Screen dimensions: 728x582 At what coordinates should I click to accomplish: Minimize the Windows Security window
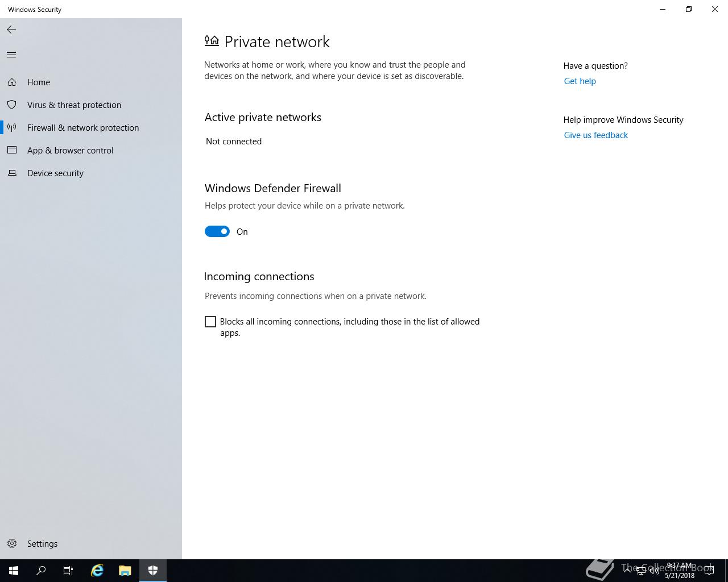[x=663, y=9]
